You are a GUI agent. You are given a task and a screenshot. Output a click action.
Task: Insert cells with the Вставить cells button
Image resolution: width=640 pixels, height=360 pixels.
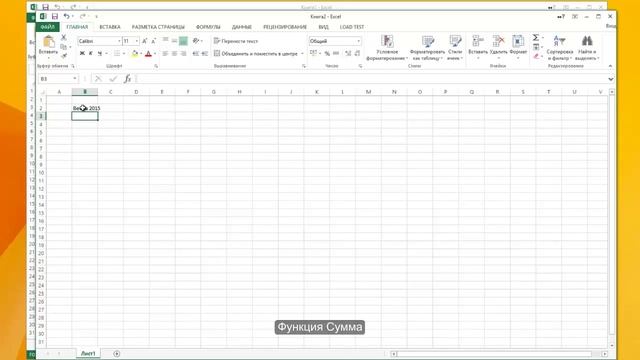[478, 47]
